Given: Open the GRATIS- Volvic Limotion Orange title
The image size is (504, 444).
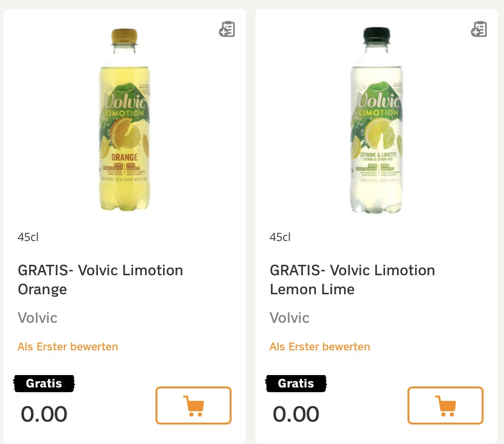Looking at the screenshot, I should click(100, 280).
